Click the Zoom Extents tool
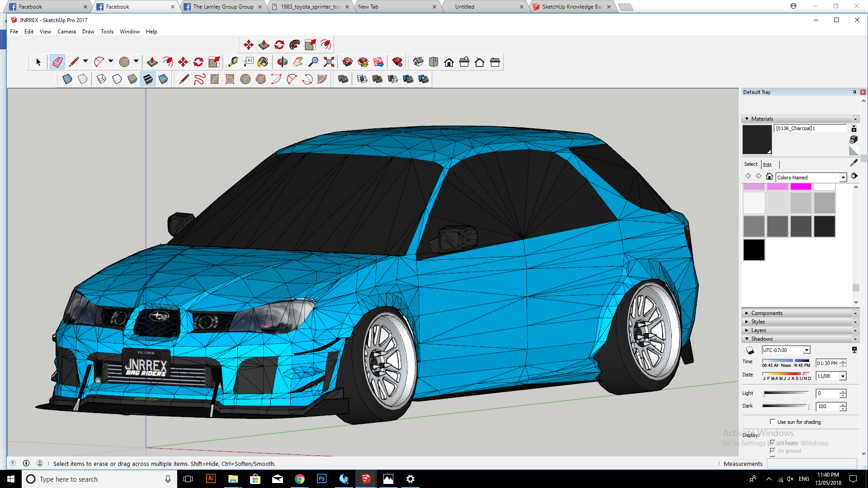 329,62
